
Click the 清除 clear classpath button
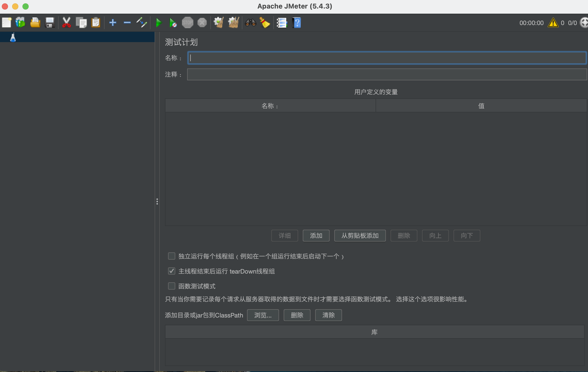(x=328, y=315)
